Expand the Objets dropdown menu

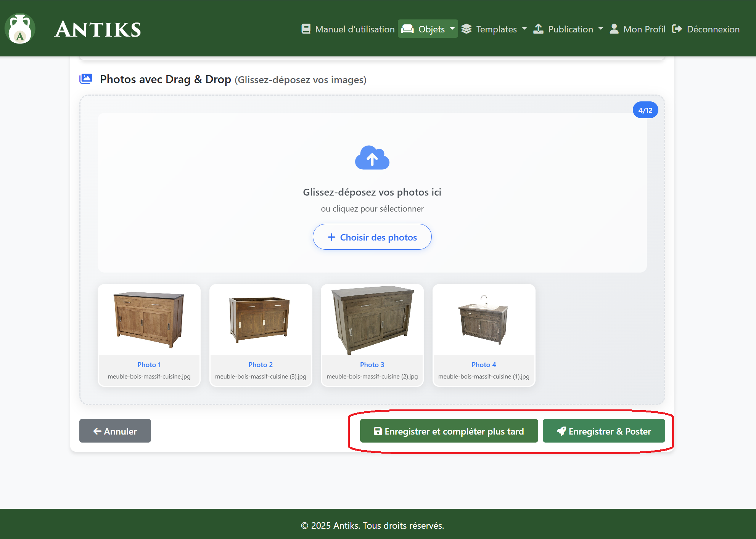click(452, 29)
